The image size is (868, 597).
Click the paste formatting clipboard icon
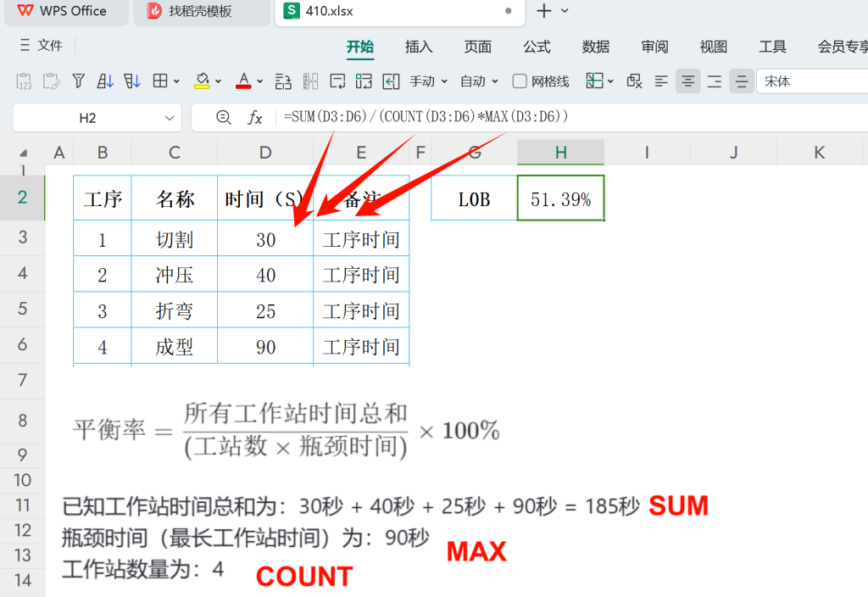51,81
